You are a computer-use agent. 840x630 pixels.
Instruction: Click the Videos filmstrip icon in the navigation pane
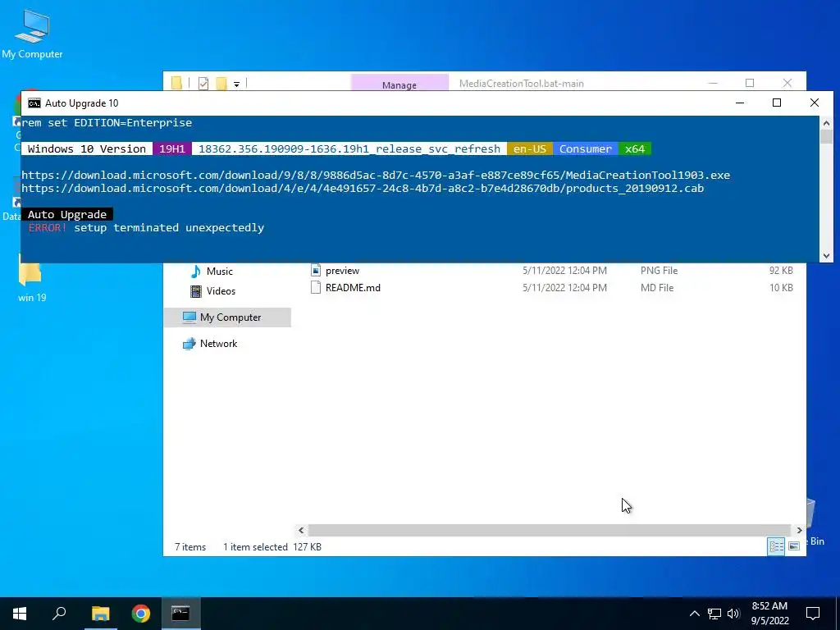click(196, 291)
